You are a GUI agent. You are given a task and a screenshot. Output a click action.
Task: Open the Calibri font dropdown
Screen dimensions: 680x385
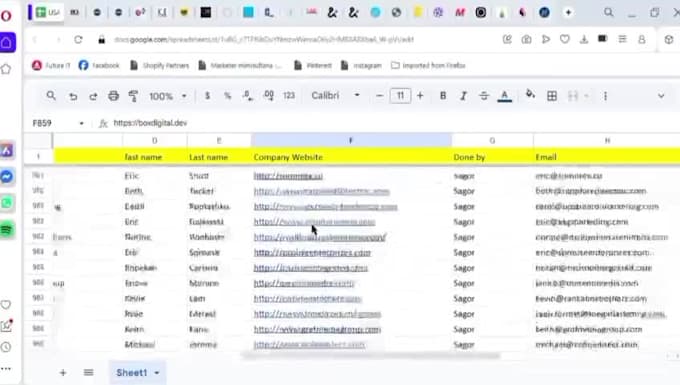[335, 95]
